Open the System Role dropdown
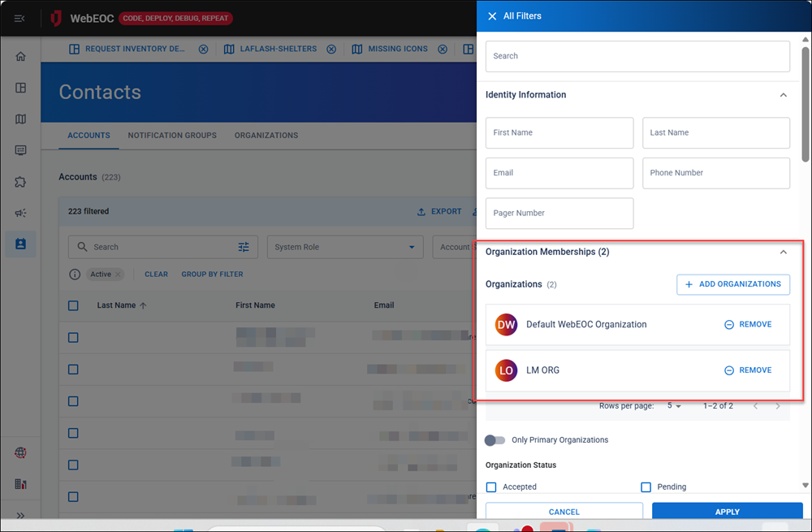This screenshot has height=532, width=812. pyautogui.click(x=345, y=247)
